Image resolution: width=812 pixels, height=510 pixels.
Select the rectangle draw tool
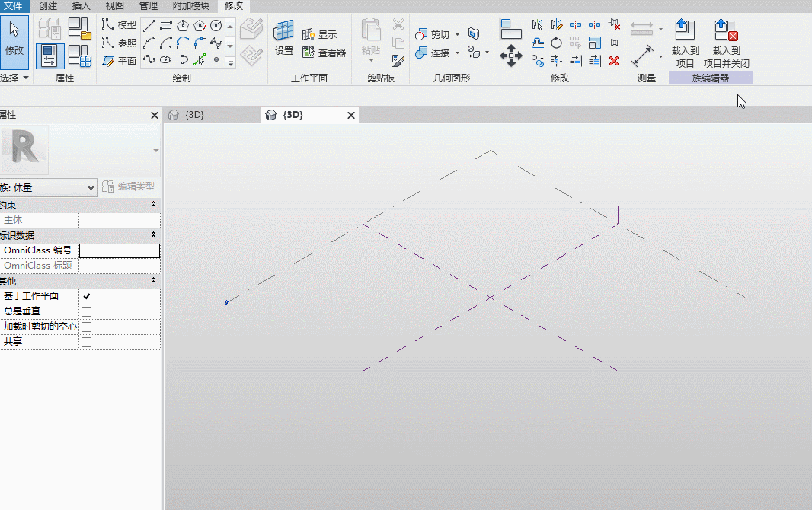coord(166,25)
